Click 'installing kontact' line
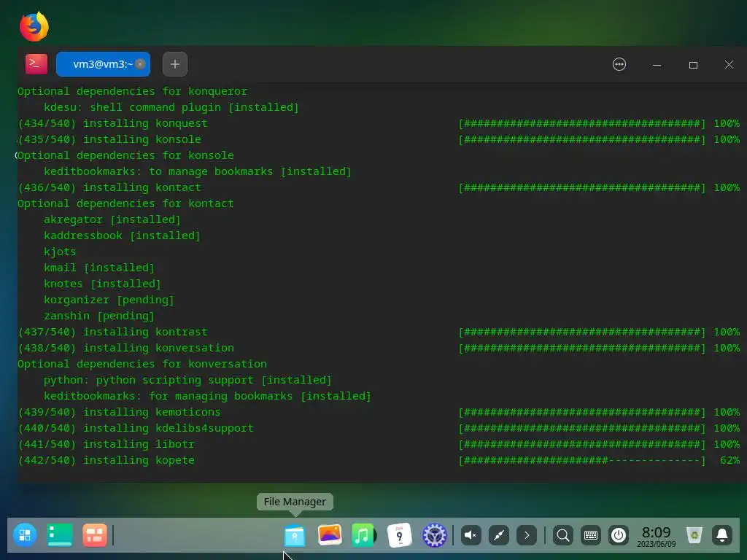 coord(109,187)
